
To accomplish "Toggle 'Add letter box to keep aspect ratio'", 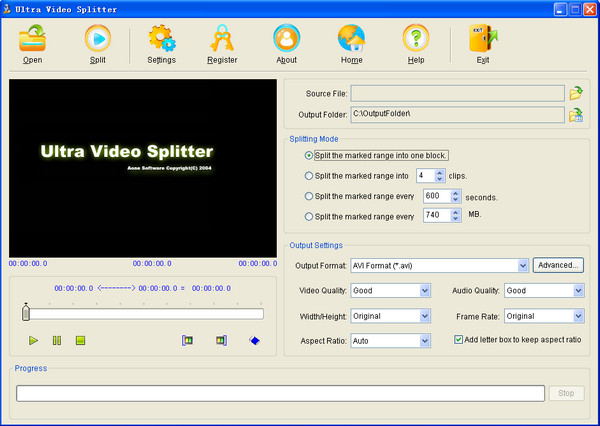I will coord(459,340).
